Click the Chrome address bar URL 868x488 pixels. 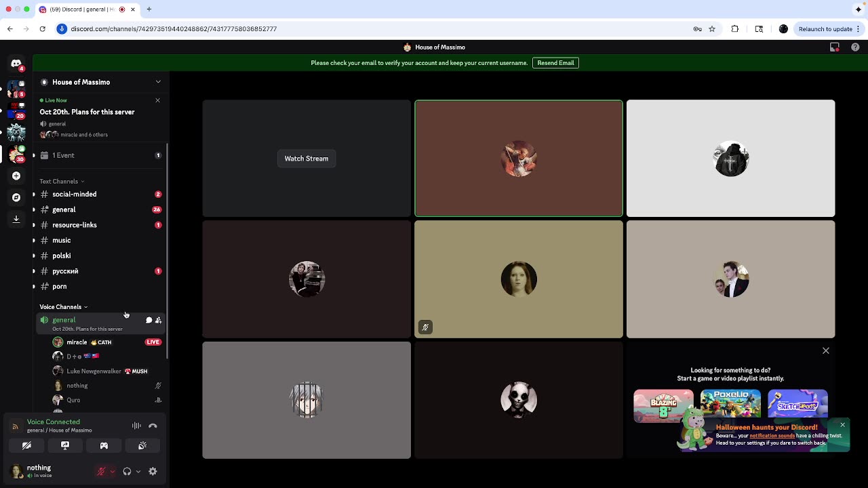pos(174,29)
